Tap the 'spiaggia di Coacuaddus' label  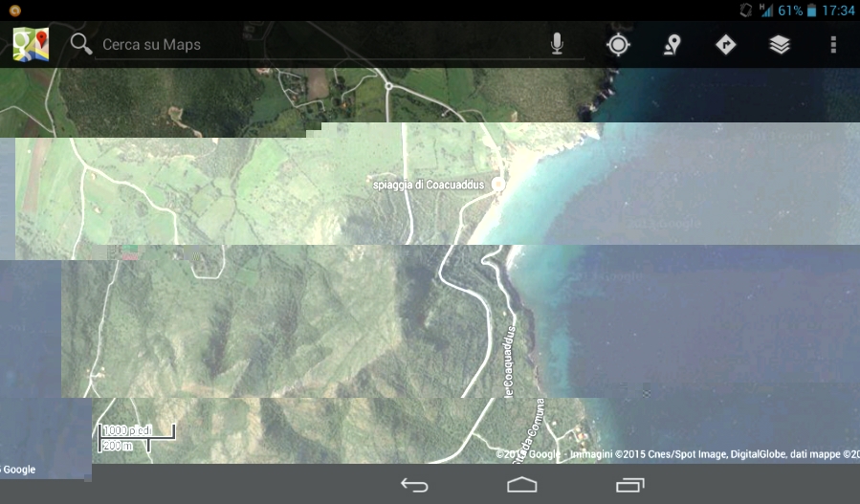(429, 185)
